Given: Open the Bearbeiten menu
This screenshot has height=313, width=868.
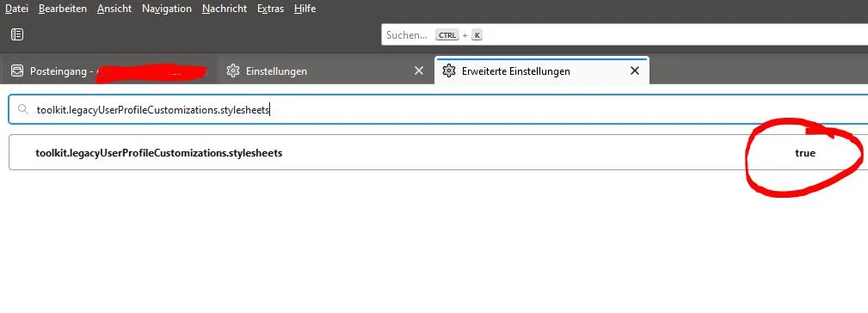Looking at the screenshot, I should pyautogui.click(x=63, y=9).
